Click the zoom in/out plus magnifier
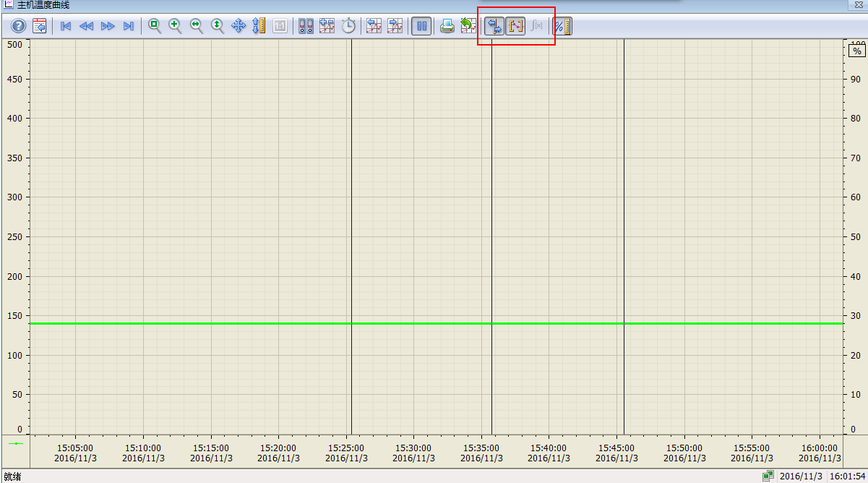The width and height of the screenshot is (868, 483). [x=175, y=27]
